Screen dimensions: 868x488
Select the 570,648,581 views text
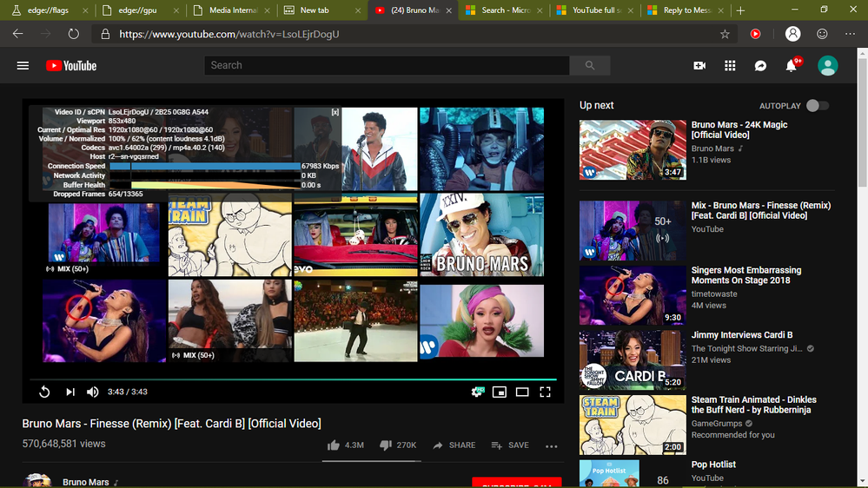point(63,444)
